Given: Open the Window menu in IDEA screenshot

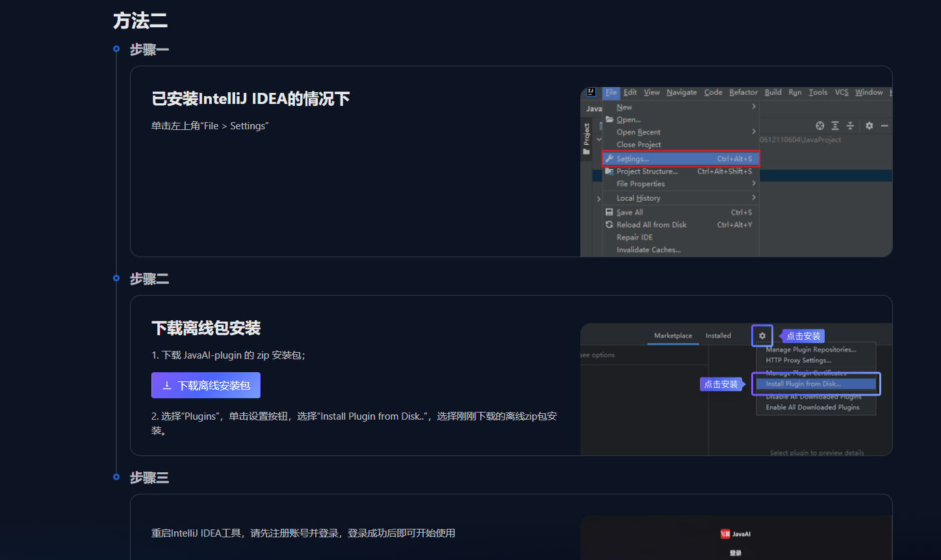Looking at the screenshot, I should [x=869, y=92].
